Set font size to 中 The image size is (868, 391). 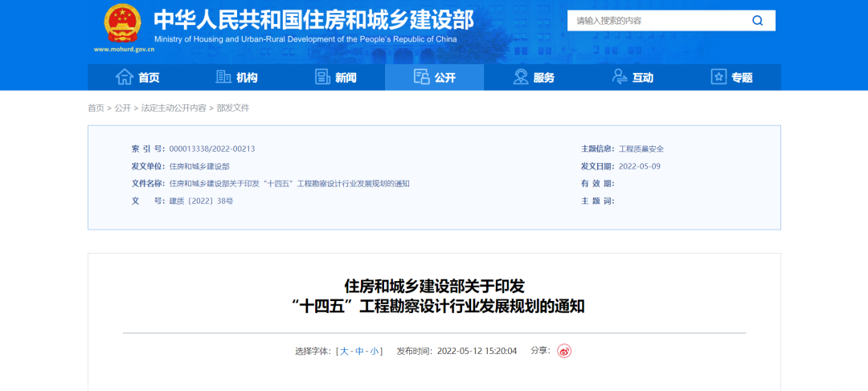click(359, 352)
